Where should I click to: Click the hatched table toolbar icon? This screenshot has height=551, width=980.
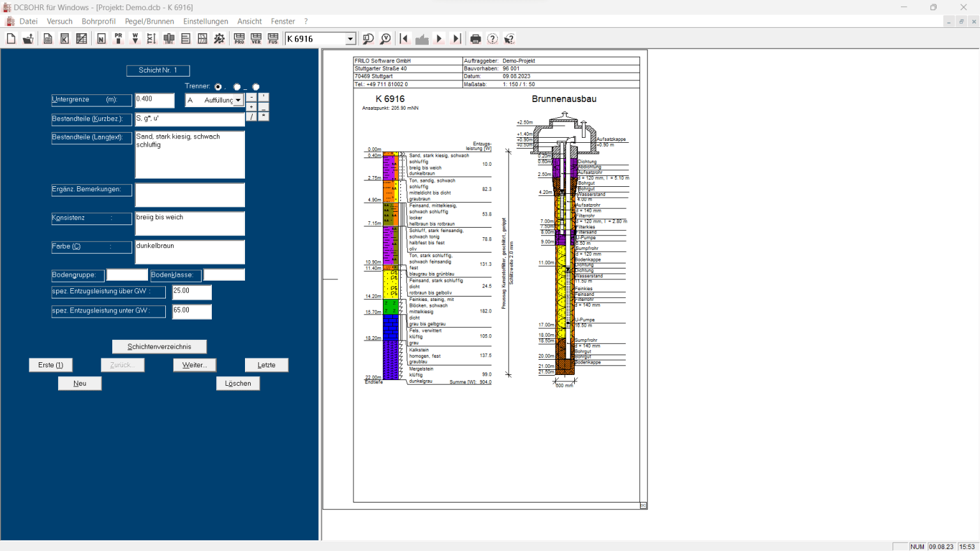pyautogui.click(x=82, y=39)
